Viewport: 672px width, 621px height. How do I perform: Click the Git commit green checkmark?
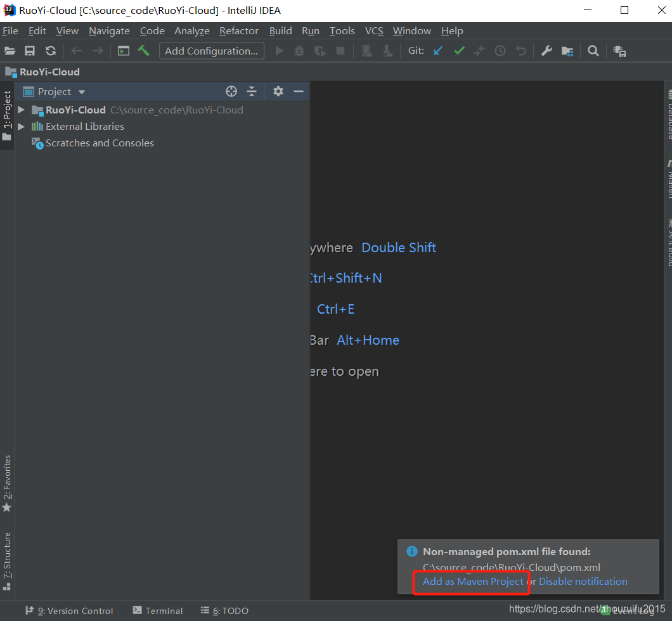coord(460,51)
